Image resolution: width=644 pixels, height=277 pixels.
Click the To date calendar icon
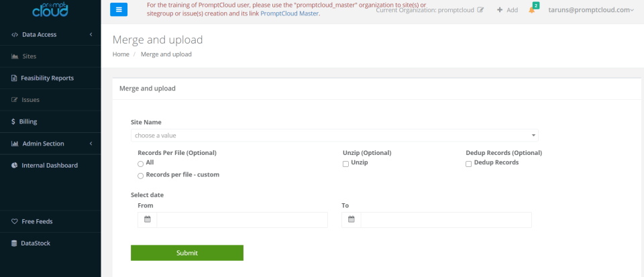(352, 219)
